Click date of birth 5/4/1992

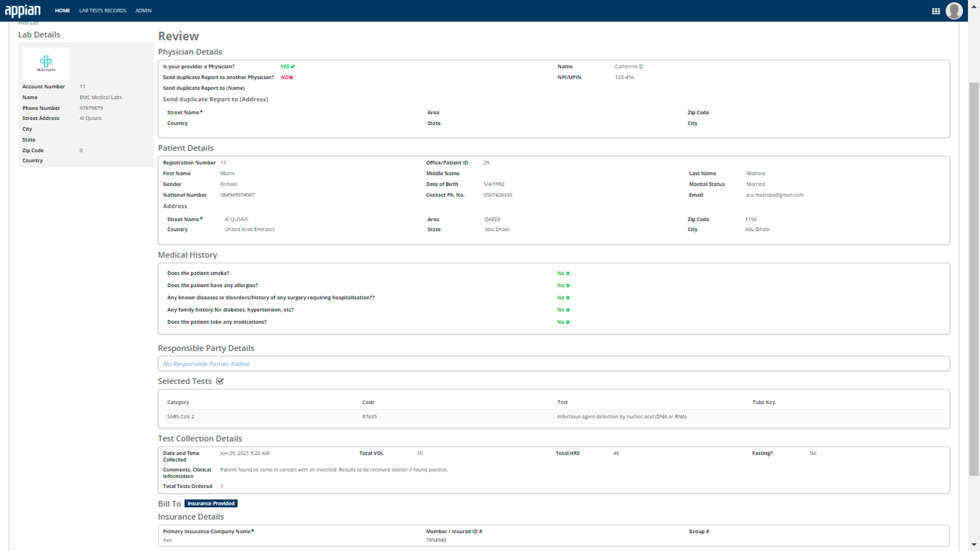tap(494, 184)
